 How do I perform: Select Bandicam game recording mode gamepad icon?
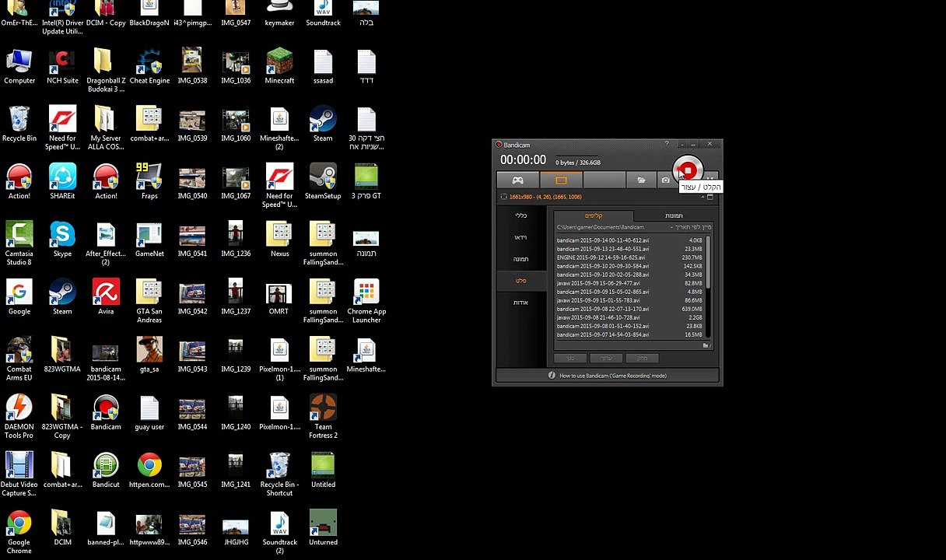pyautogui.click(x=517, y=180)
